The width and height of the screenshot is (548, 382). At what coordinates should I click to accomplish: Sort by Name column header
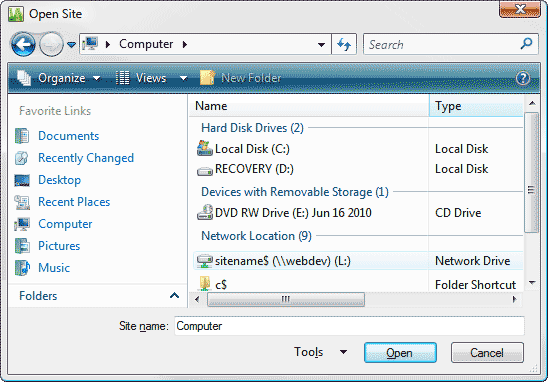click(x=309, y=106)
